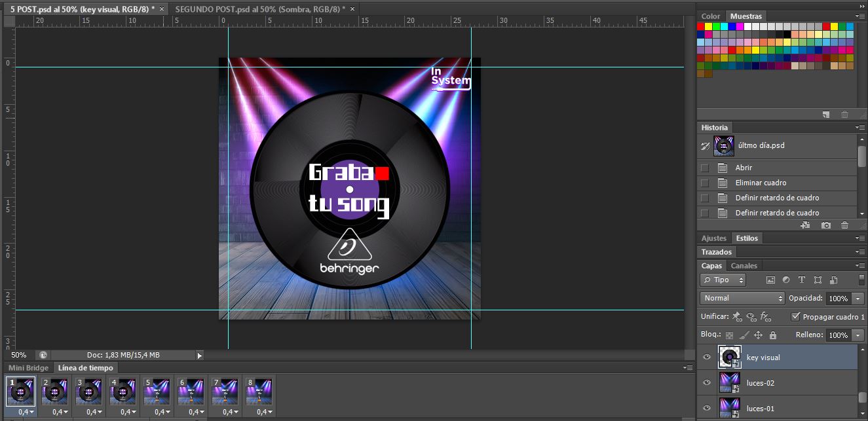Select the Abrir history state
The width and height of the screenshot is (868, 421).
(777, 168)
